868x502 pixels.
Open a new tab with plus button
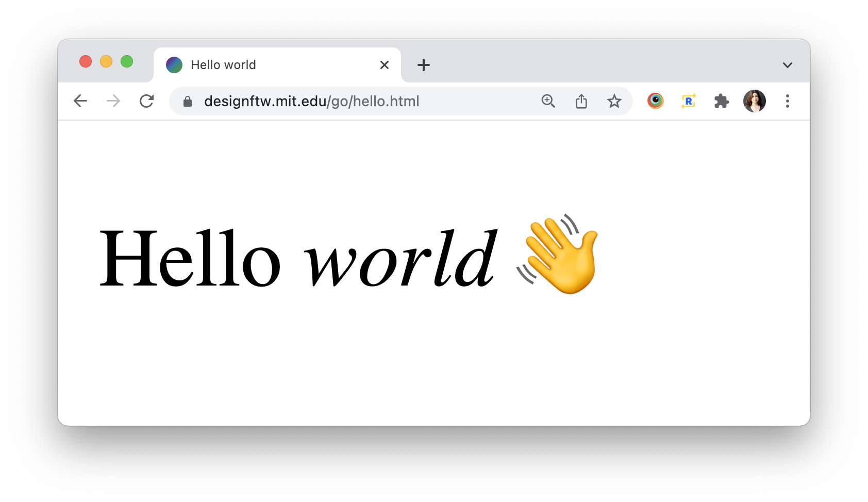pos(424,65)
